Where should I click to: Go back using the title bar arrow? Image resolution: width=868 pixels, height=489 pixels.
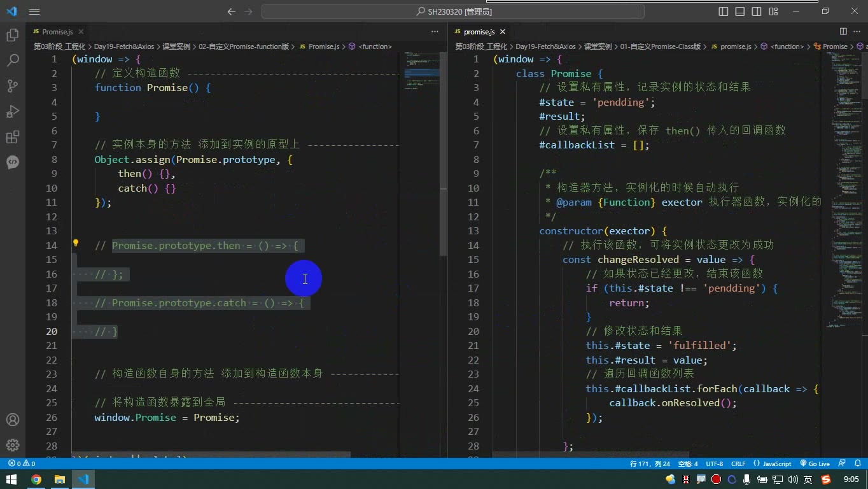pos(232,11)
